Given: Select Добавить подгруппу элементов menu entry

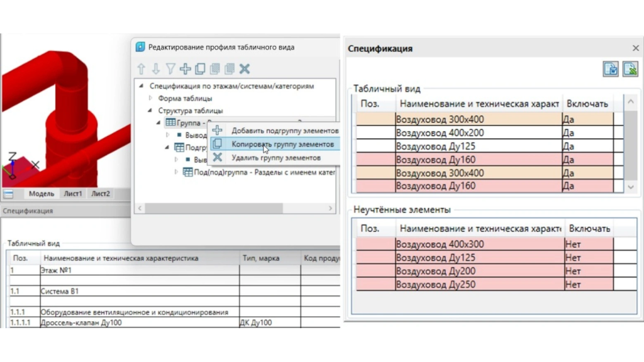Looking at the screenshot, I should [284, 131].
